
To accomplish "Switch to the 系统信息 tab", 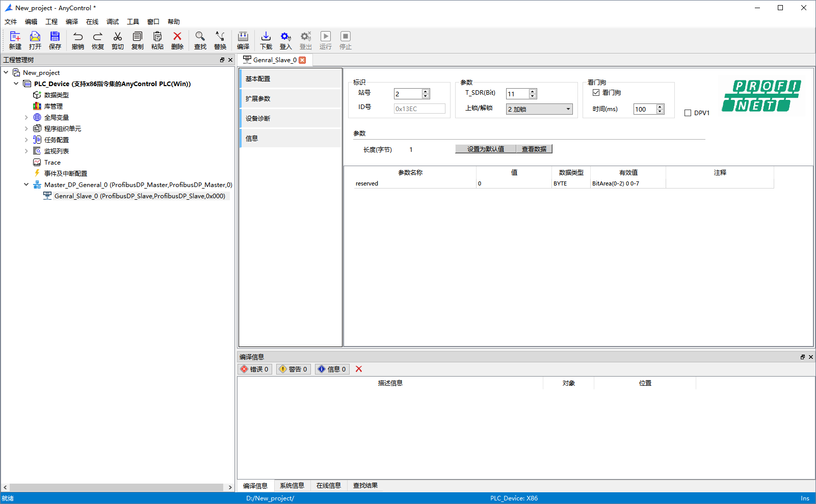I will 292,486.
